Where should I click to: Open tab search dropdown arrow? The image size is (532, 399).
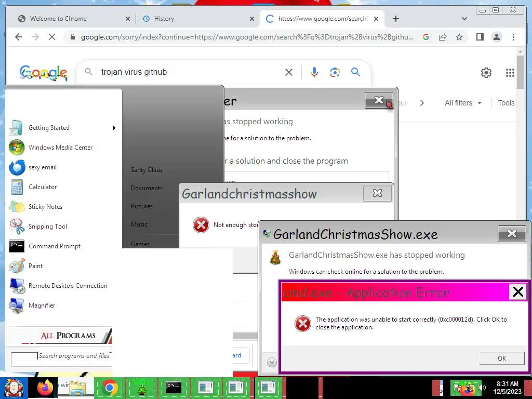[464, 19]
